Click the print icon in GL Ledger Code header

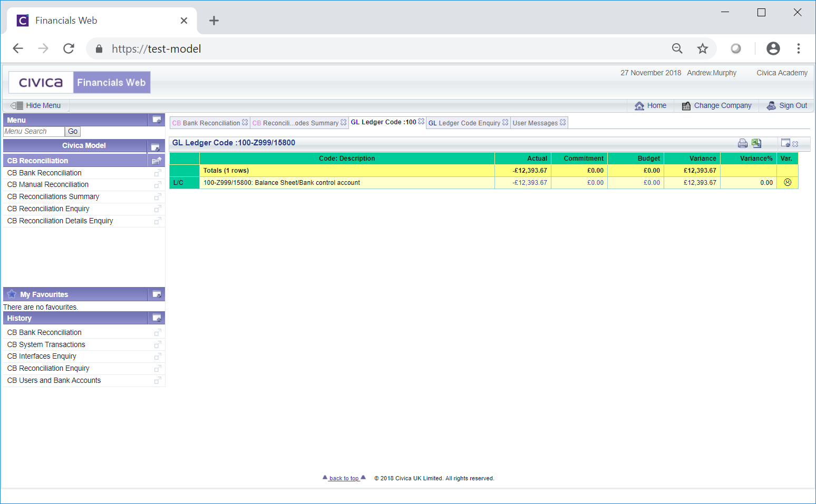(x=743, y=143)
